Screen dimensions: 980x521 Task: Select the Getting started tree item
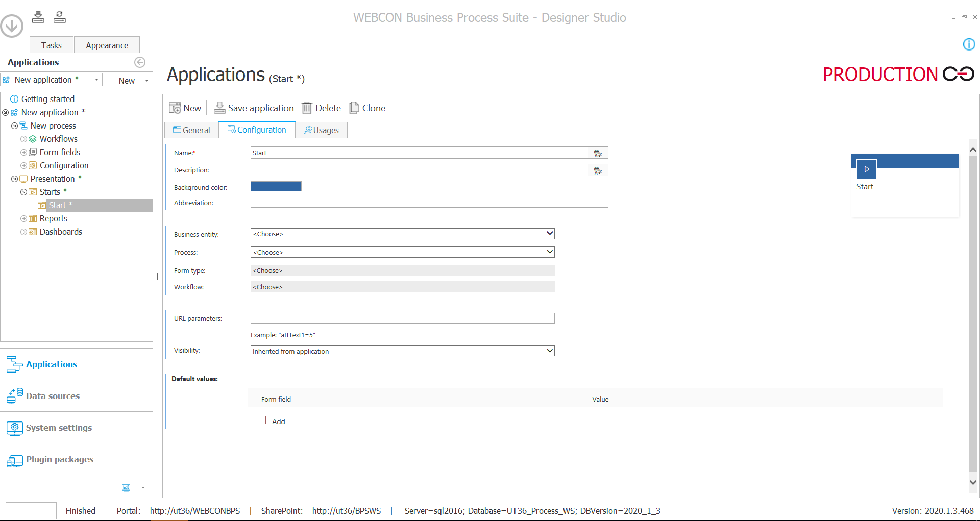pos(48,99)
